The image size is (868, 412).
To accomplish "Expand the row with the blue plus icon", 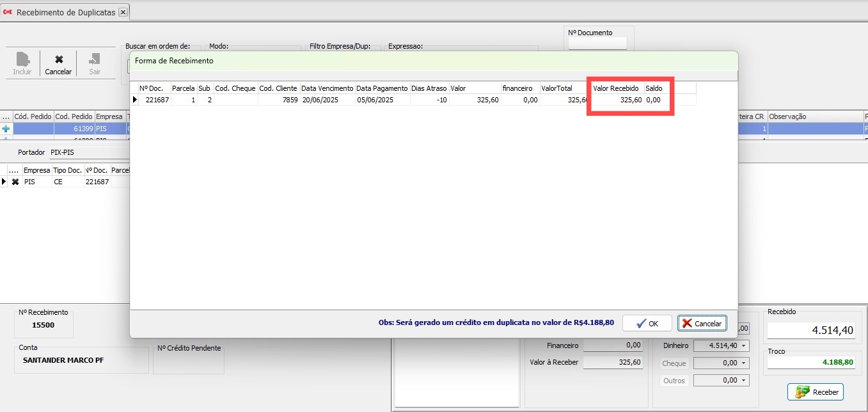I will (6, 129).
